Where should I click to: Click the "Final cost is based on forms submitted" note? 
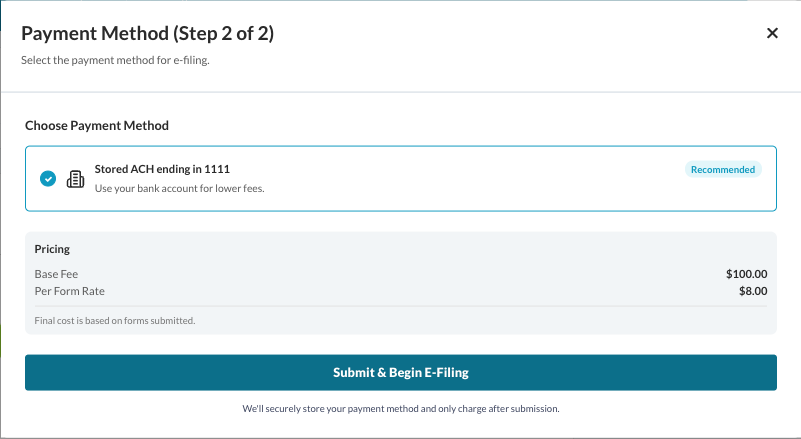(115, 321)
